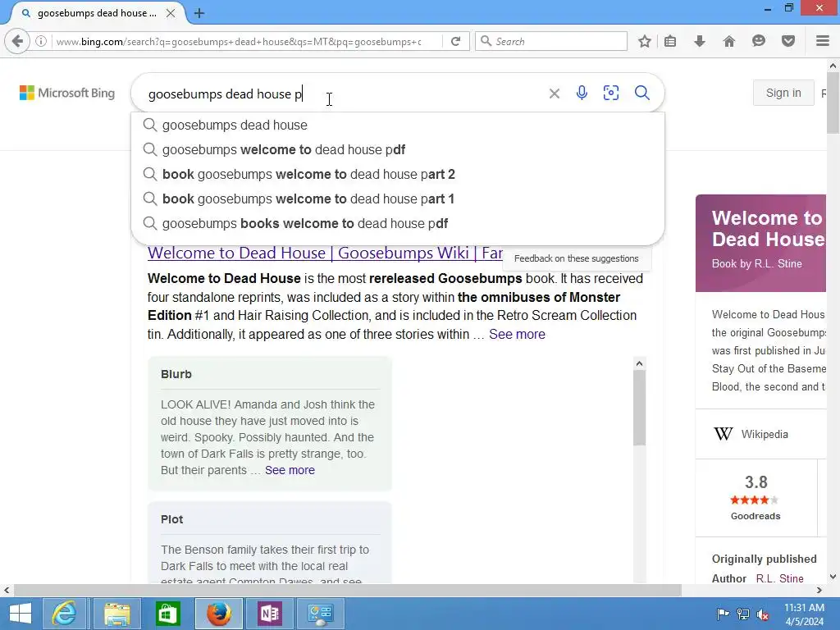The width and height of the screenshot is (840, 630).
Task: Click the horizontal scrollbar right arrow
Action: pyautogui.click(x=819, y=591)
